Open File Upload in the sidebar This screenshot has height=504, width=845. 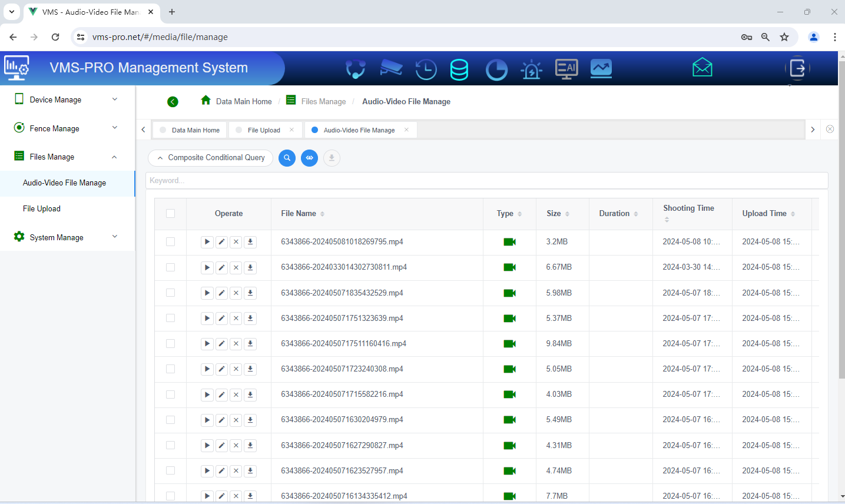coord(41,208)
